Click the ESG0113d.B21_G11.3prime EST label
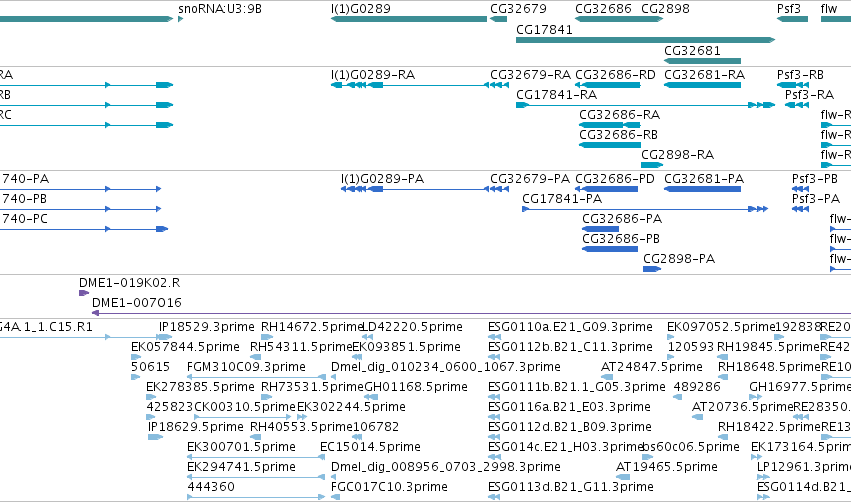The width and height of the screenshot is (851, 502). tap(570, 487)
